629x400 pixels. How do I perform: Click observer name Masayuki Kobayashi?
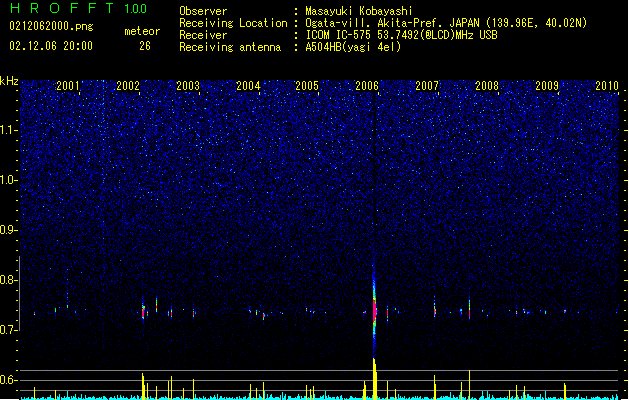pyautogui.click(x=359, y=11)
